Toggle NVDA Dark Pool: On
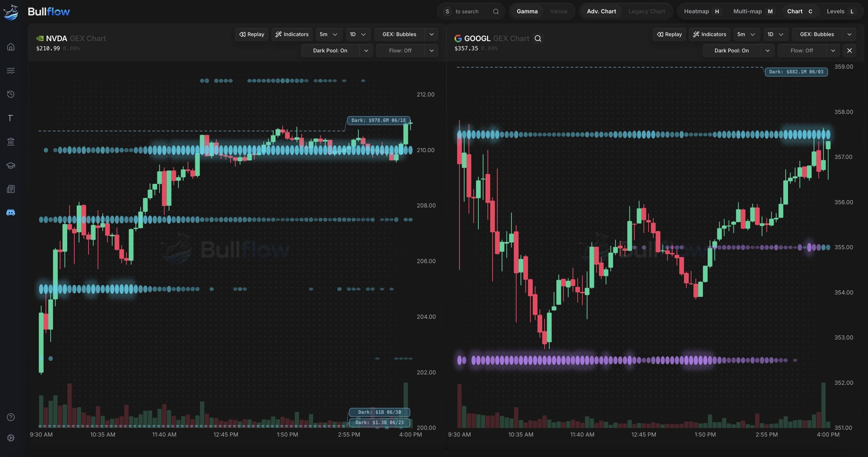868x457 pixels. (x=330, y=51)
